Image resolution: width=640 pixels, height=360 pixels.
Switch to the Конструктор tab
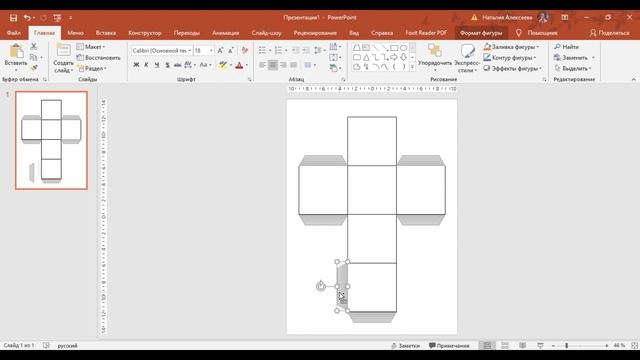144,33
